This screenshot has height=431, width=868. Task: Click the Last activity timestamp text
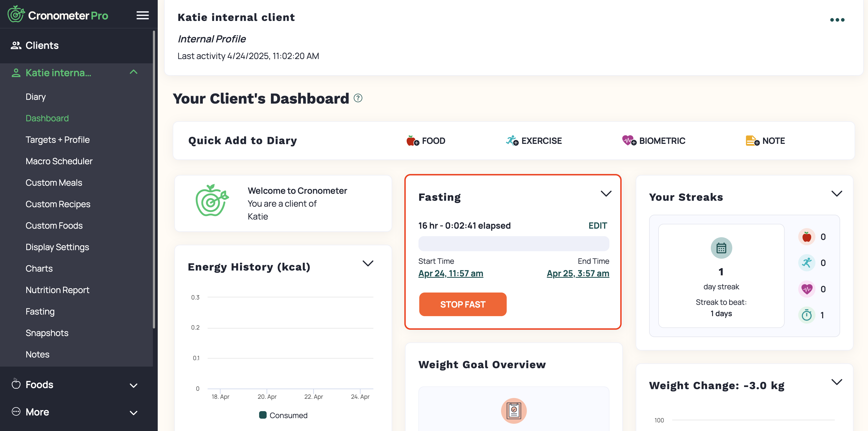pos(248,56)
